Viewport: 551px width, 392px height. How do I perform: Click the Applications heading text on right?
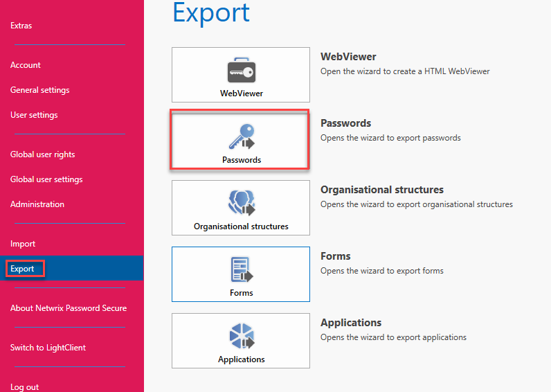pyautogui.click(x=351, y=322)
